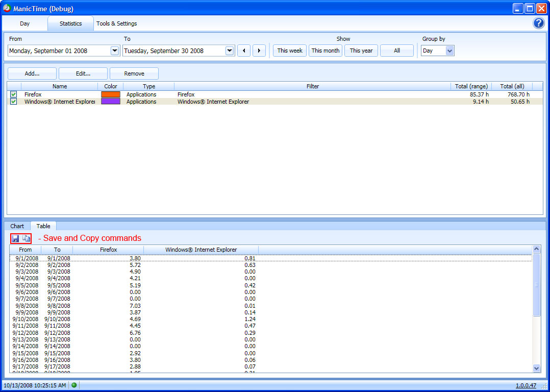
Task: Click the status bar timestamp 10/13/2008 10:25:15 AM
Action: [35, 385]
